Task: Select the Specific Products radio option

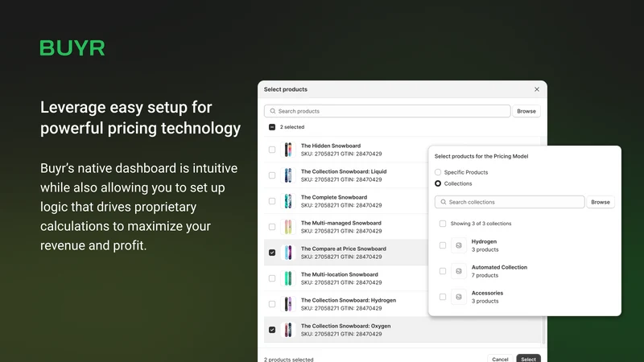Action: click(x=438, y=172)
